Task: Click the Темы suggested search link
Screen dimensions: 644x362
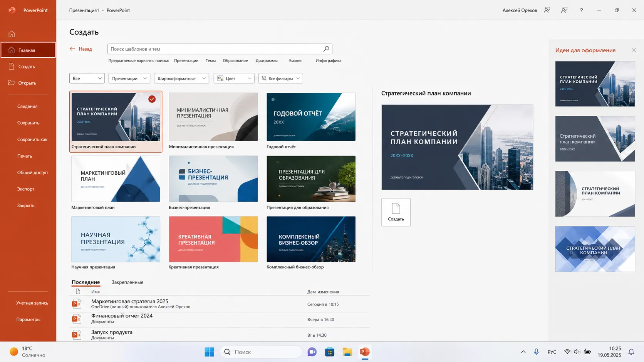Action: point(211,60)
